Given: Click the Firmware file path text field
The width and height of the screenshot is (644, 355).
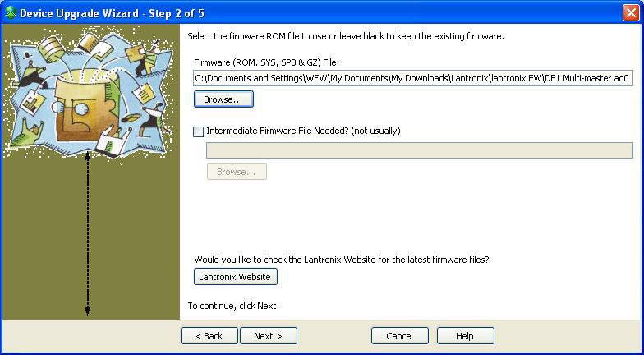Looking at the screenshot, I should point(413,78).
